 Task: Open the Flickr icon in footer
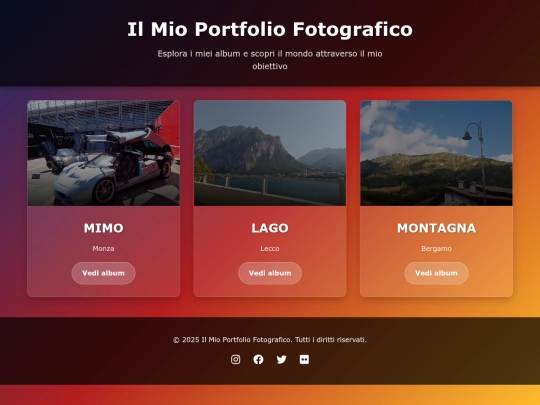click(x=304, y=359)
